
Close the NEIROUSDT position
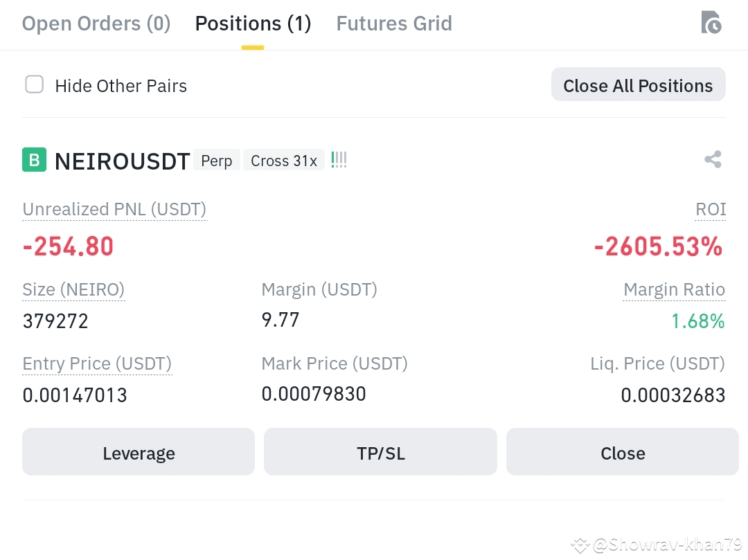coord(623,451)
